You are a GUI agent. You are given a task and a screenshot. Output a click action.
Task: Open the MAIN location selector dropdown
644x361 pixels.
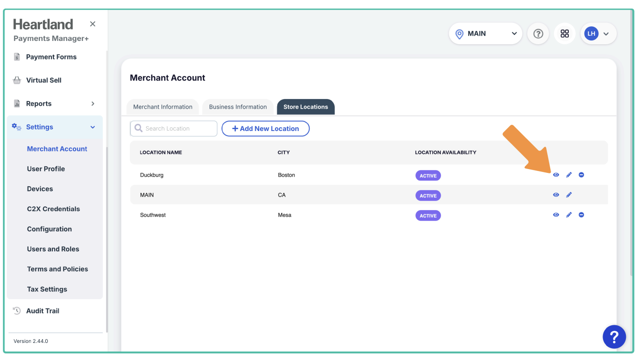coord(485,34)
